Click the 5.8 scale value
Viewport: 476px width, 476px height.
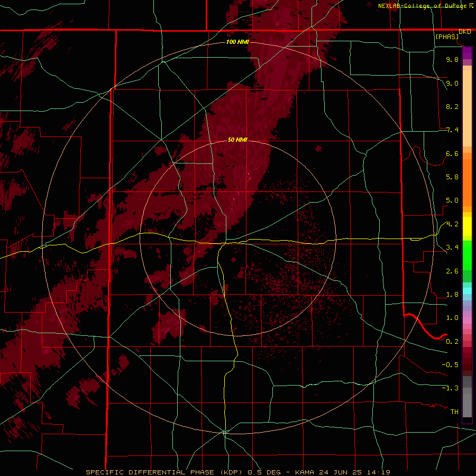(452, 177)
